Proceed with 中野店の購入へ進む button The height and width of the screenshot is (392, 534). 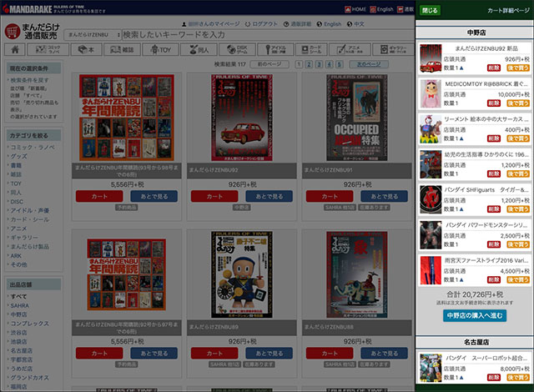click(x=475, y=315)
